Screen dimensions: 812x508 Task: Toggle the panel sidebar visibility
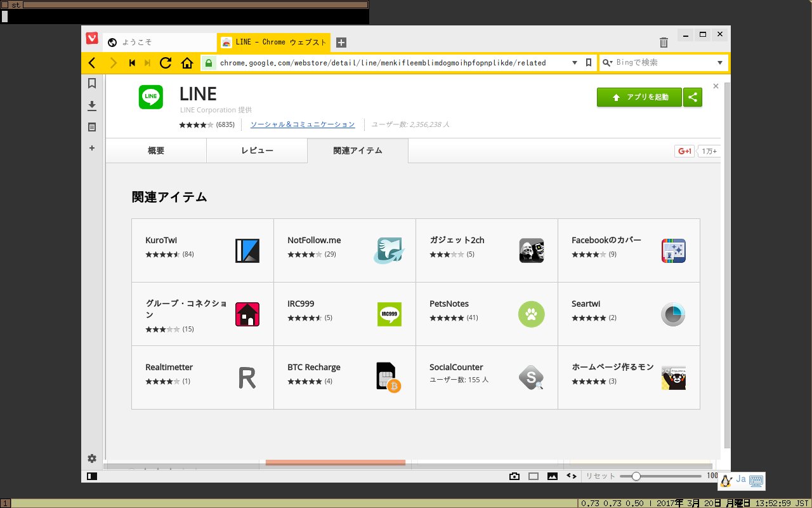[91, 476]
